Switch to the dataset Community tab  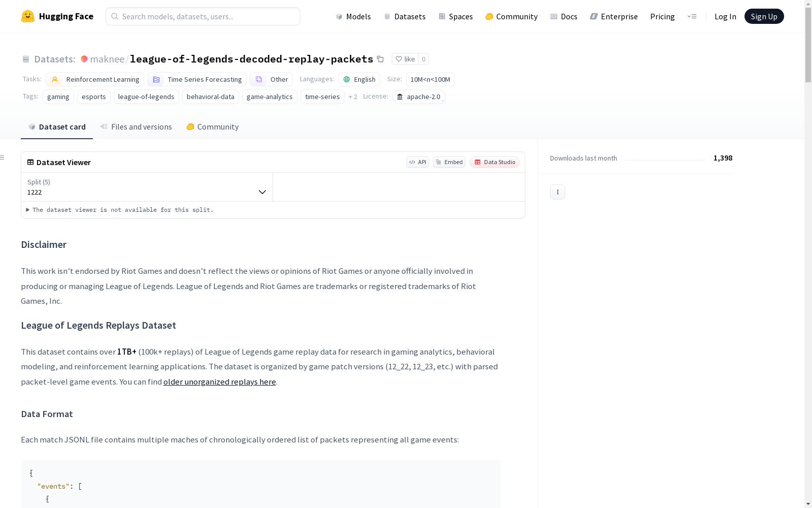pyautogui.click(x=213, y=127)
